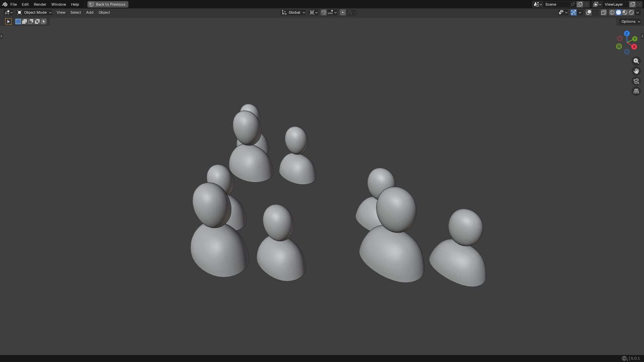
Task: Open the Render menu
Action: (x=40, y=4)
